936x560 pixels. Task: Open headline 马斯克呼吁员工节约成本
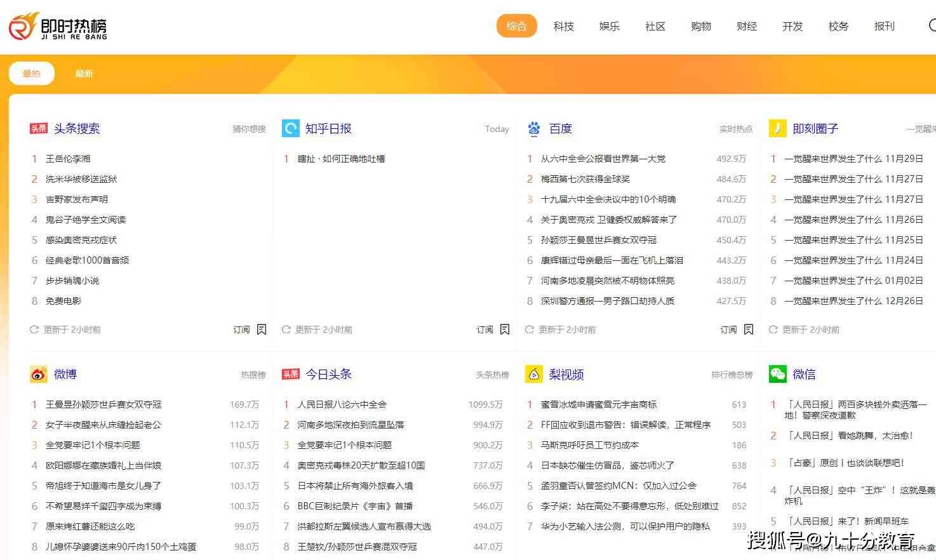point(590,445)
